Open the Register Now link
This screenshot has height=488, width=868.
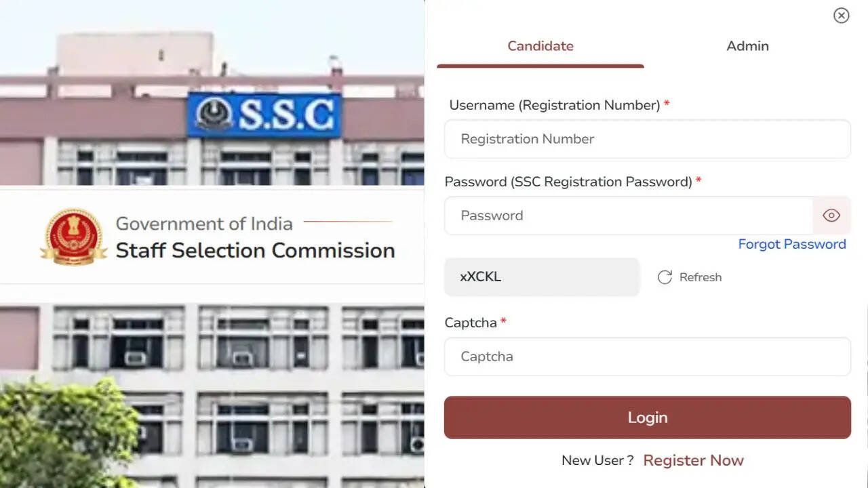[x=693, y=460]
